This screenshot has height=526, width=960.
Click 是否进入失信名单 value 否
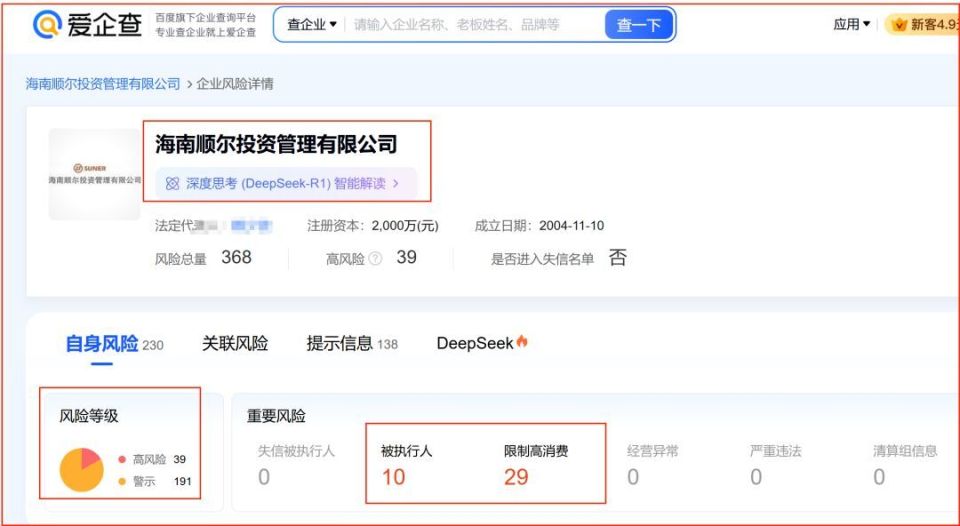(x=618, y=257)
